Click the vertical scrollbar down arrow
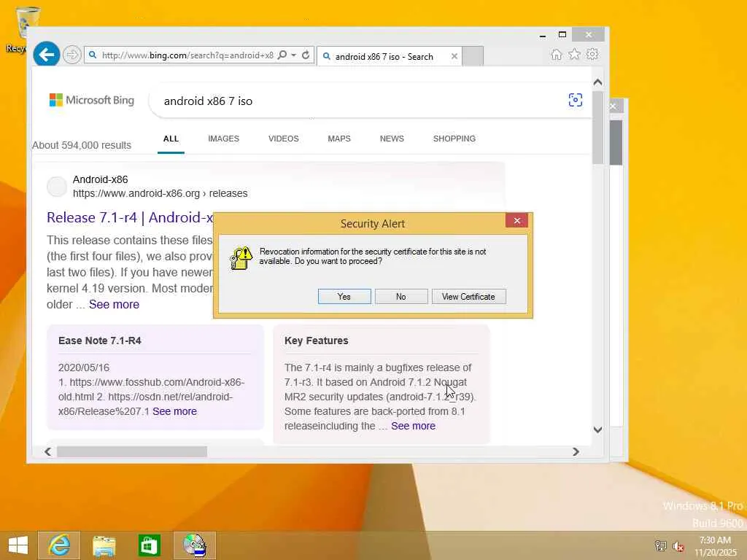The height and width of the screenshot is (560, 747). pyautogui.click(x=598, y=429)
